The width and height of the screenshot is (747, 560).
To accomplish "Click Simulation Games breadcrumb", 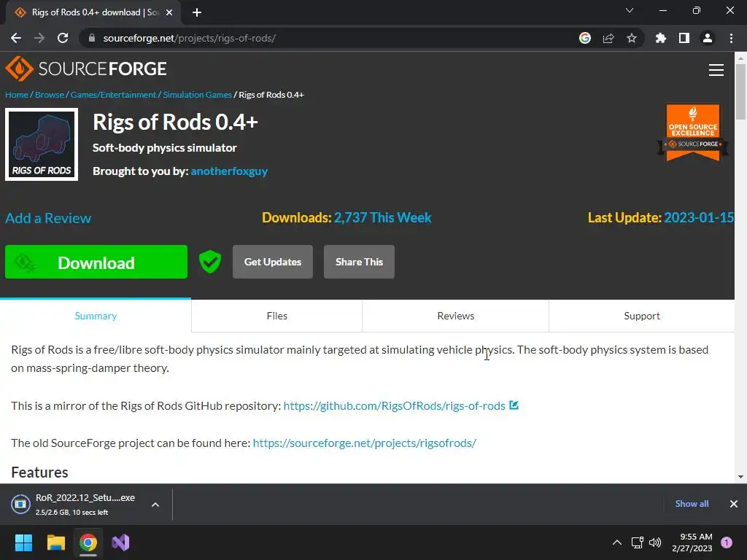I will [x=197, y=95].
